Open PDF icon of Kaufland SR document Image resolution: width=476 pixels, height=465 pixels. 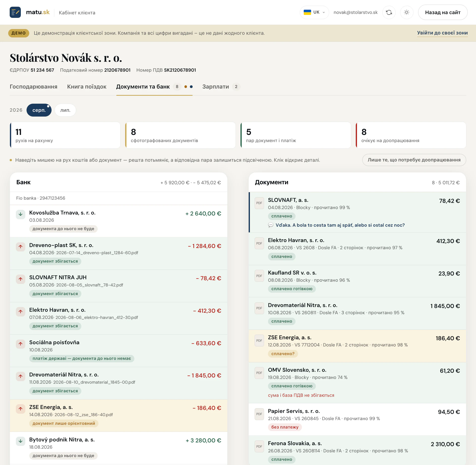(259, 276)
